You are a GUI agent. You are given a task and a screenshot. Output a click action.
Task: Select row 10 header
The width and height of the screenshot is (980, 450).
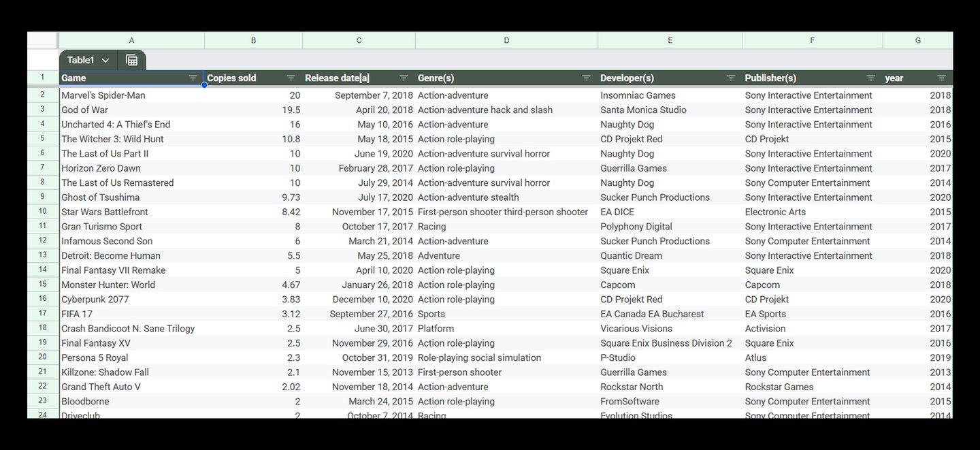(43, 212)
